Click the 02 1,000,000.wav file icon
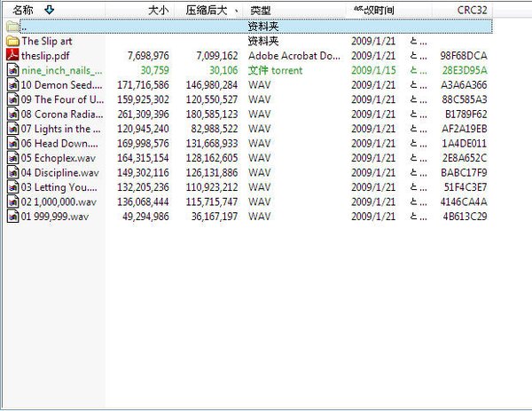 13,202
